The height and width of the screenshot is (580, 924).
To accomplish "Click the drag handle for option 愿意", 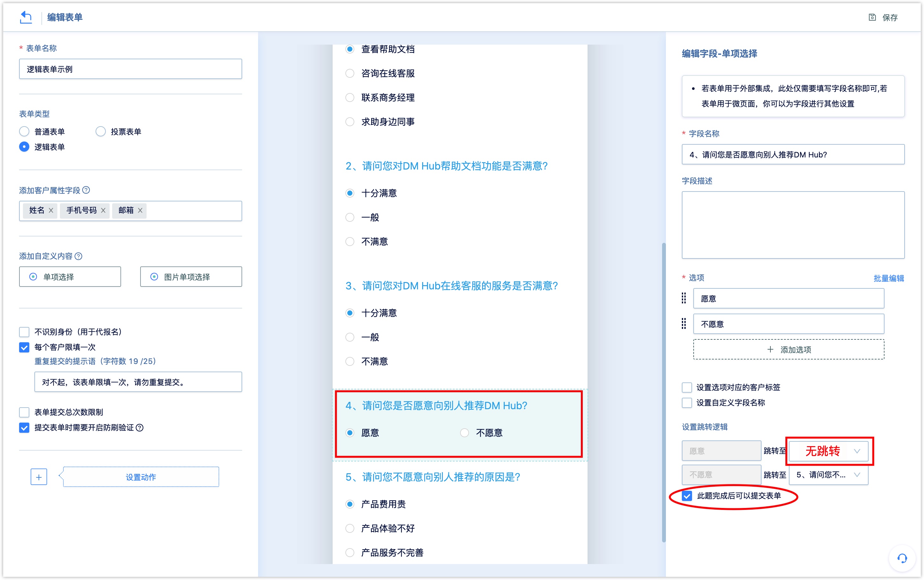I will (x=684, y=298).
